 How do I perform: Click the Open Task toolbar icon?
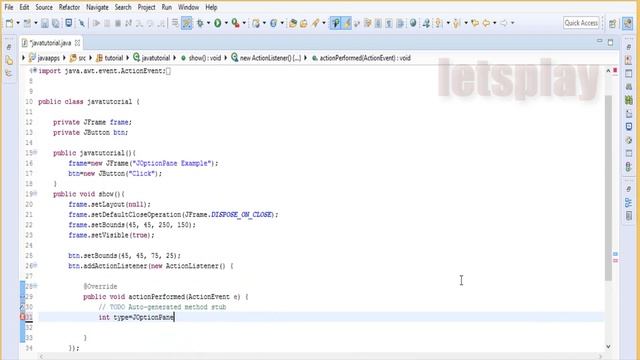304,23
